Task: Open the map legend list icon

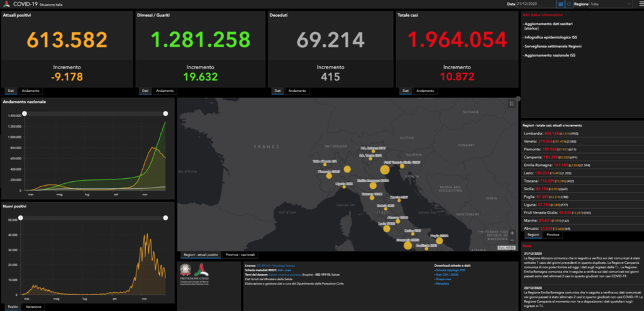Action: [x=512, y=104]
